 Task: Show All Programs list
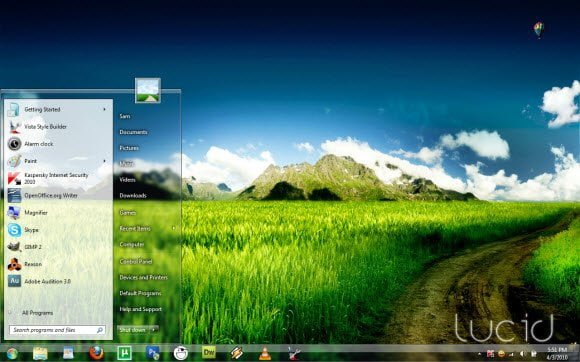[x=37, y=313]
